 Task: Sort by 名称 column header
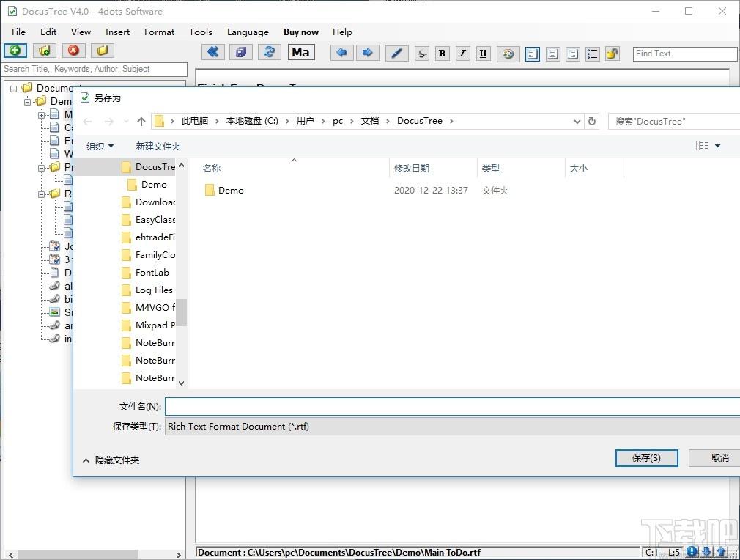212,168
